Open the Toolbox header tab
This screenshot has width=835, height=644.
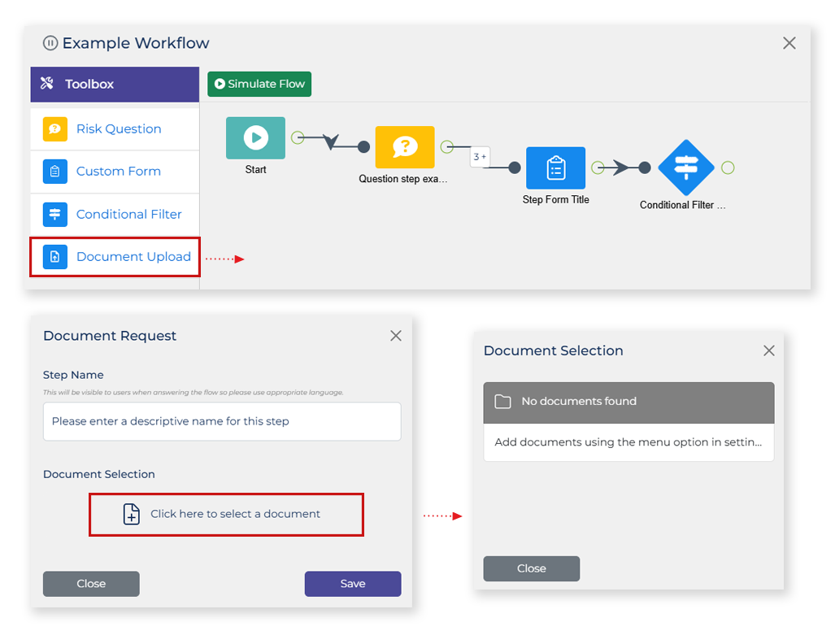click(115, 85)
